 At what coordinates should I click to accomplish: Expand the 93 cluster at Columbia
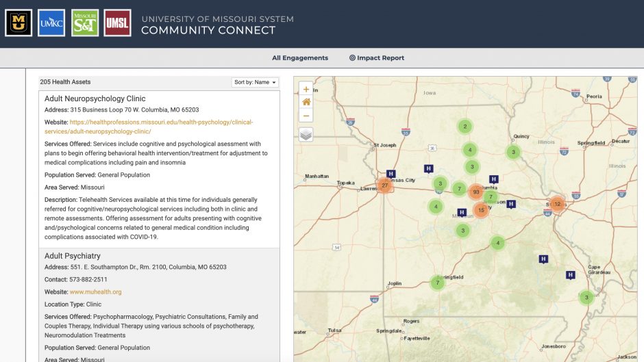point(475,192)
